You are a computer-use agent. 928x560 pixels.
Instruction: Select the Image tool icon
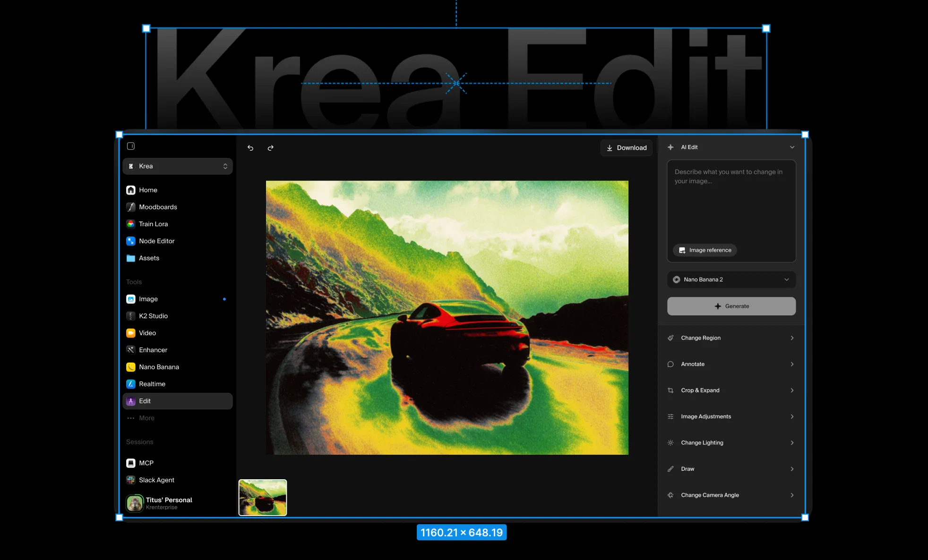pyautogui.click(x=131, y=299)
